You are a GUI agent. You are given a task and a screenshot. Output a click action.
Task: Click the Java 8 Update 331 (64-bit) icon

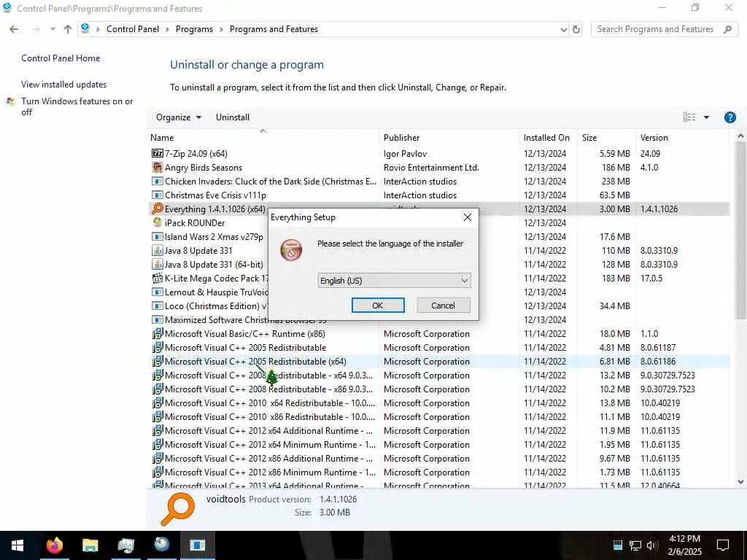click(158, 264)
